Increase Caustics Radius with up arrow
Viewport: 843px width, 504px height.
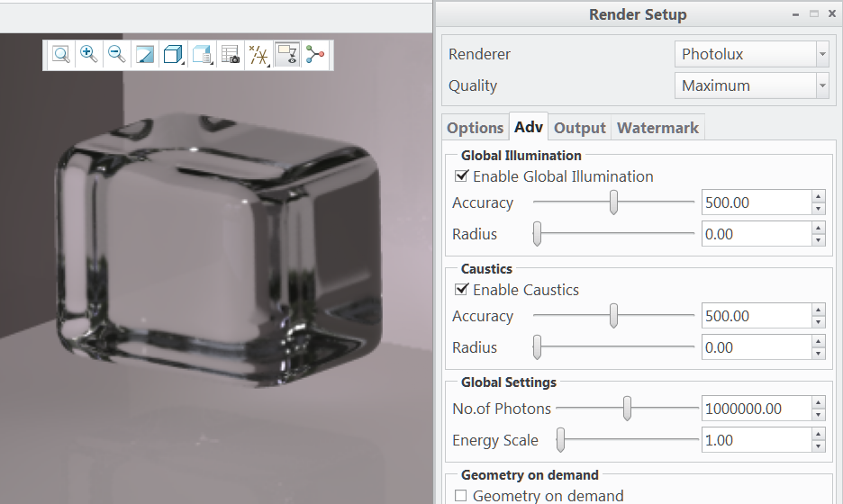click(819, 342)
